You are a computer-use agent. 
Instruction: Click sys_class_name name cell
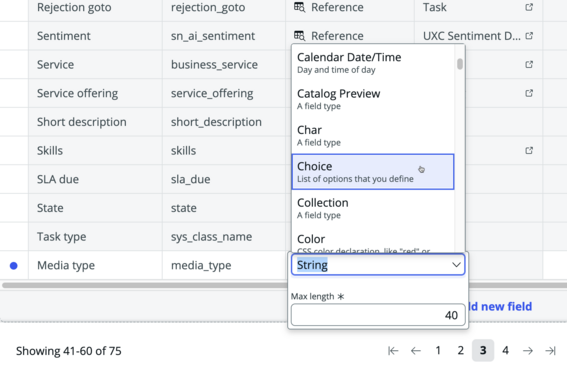224,237
